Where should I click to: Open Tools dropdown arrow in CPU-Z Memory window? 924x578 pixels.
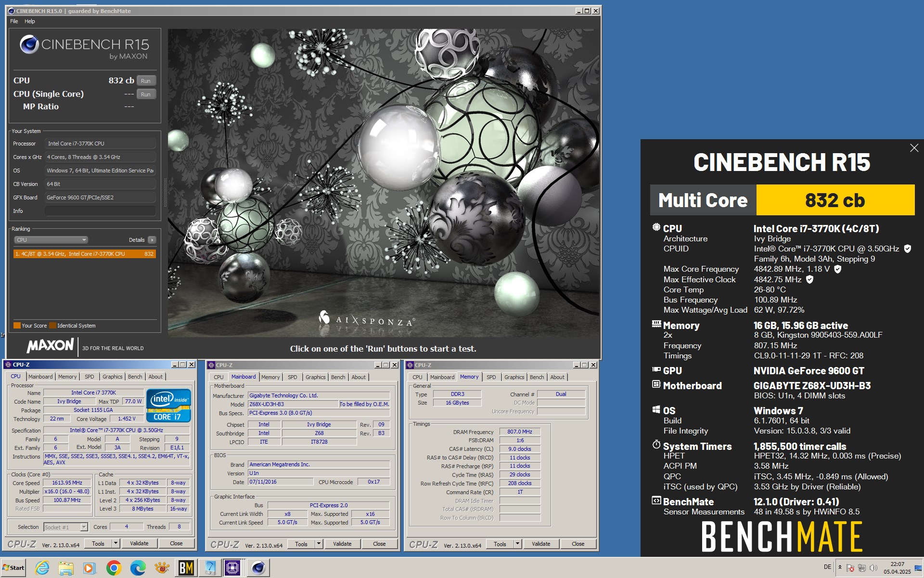click(517, 544)
